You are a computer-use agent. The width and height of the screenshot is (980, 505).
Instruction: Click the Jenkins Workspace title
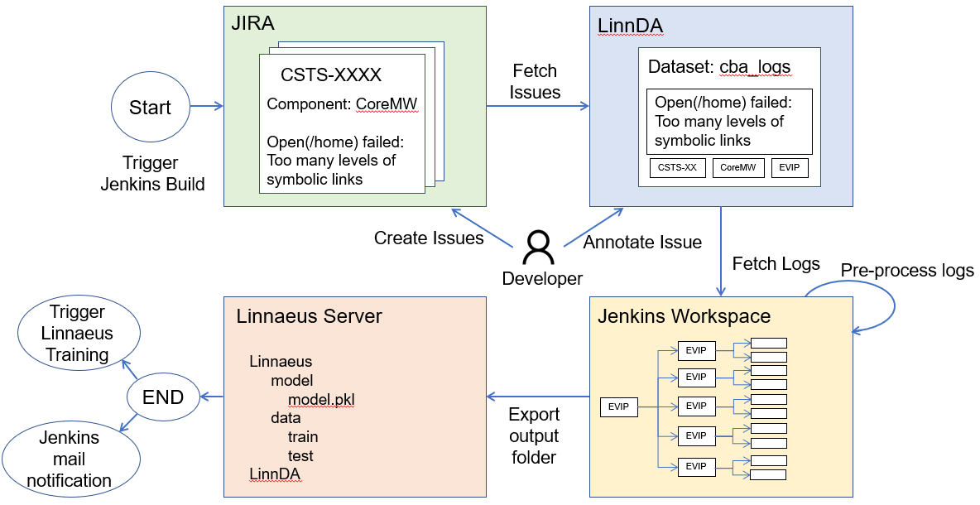click(x=685, y=315)
